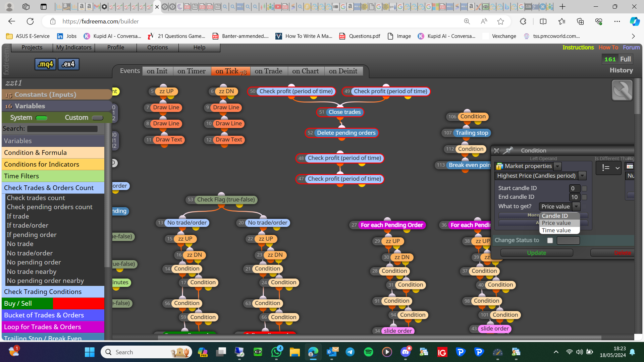Click the Market properties coins icon
This screenshot has width=644, height=362.
[499, 166]
